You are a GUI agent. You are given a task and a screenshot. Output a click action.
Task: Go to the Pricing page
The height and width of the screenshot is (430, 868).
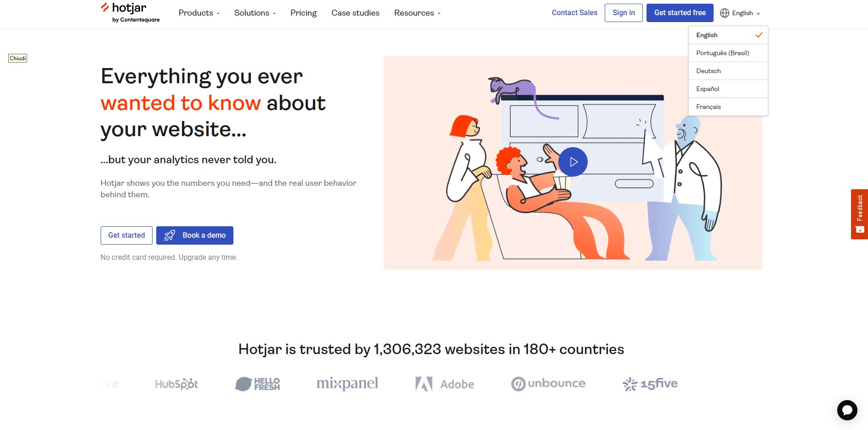[x=303, y=13]
